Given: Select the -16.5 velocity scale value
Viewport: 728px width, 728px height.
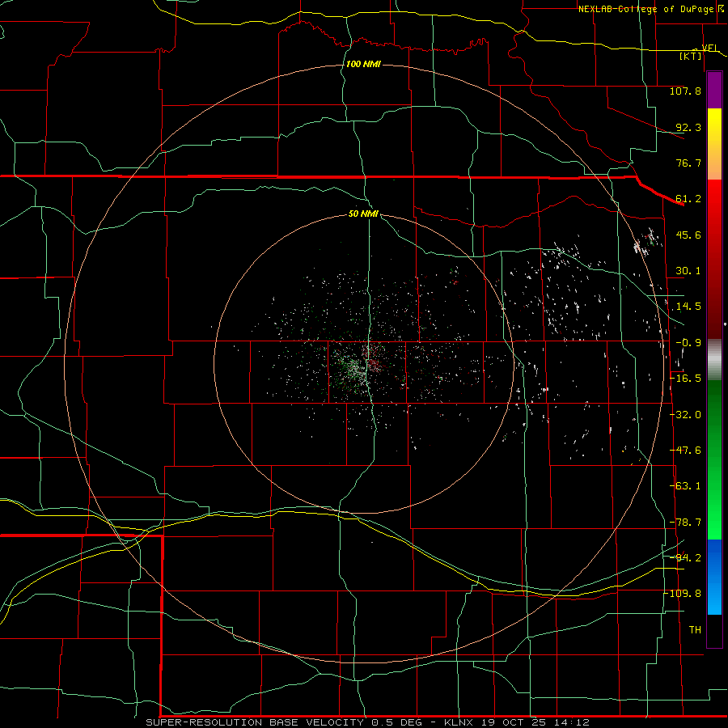Looking at the screenshot, I should 685,379.
